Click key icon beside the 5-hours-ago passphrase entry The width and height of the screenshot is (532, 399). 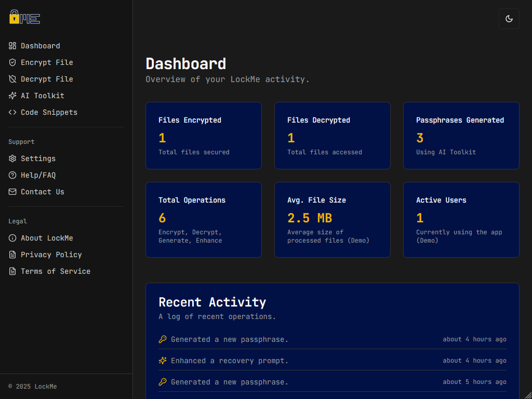pyautogui.click(x=163, y=382)
